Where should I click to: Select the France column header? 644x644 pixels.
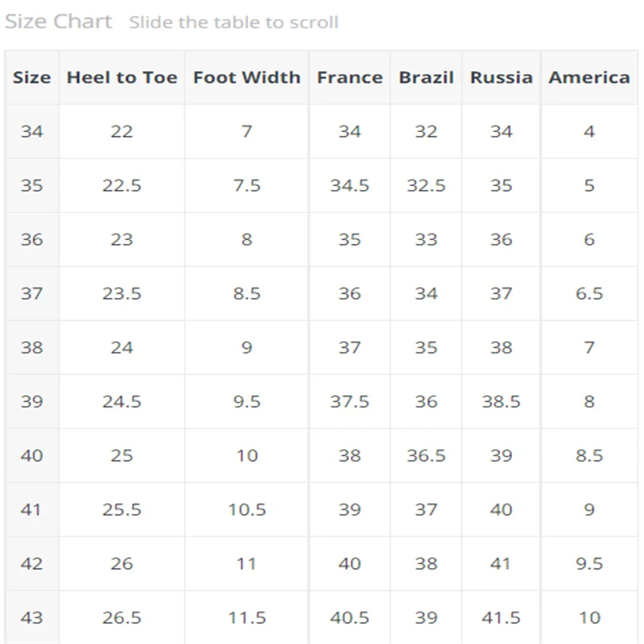coord(349,77)
